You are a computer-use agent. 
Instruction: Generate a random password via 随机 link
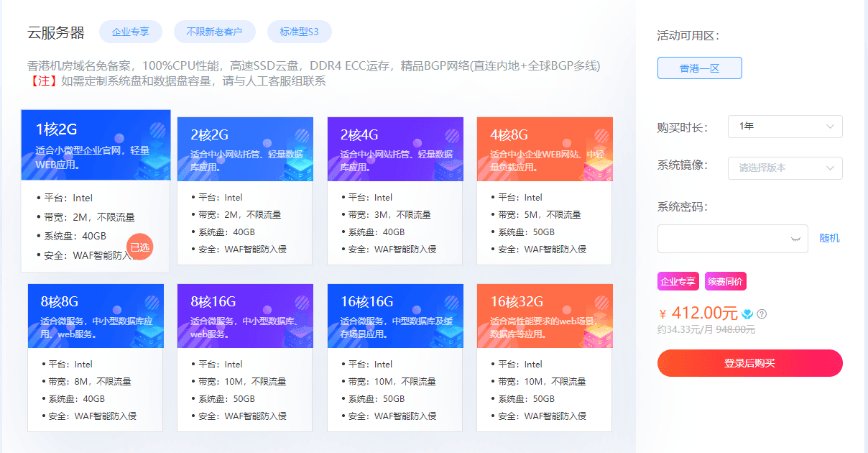(x=828, y=237)
